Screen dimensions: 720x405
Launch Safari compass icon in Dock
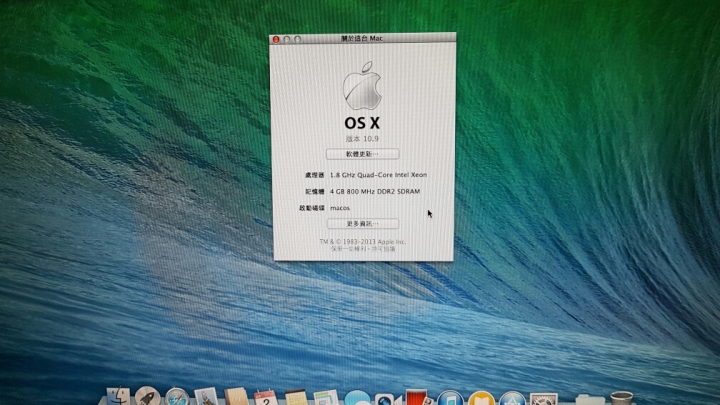coord(177,397)
